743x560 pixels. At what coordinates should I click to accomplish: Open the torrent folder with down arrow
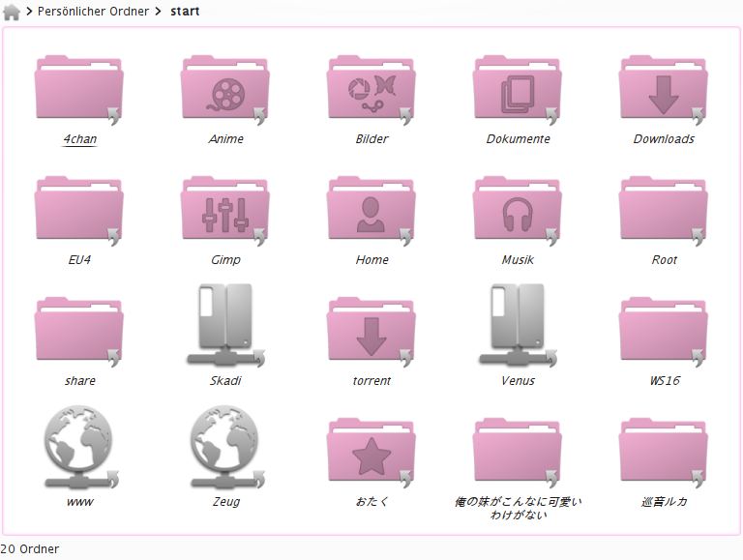tap(371, 331)
